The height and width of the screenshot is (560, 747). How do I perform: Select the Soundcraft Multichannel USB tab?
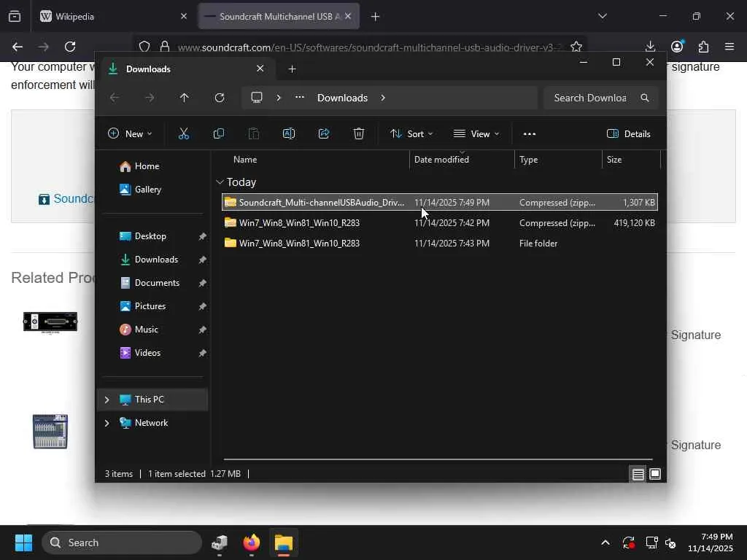279,16
